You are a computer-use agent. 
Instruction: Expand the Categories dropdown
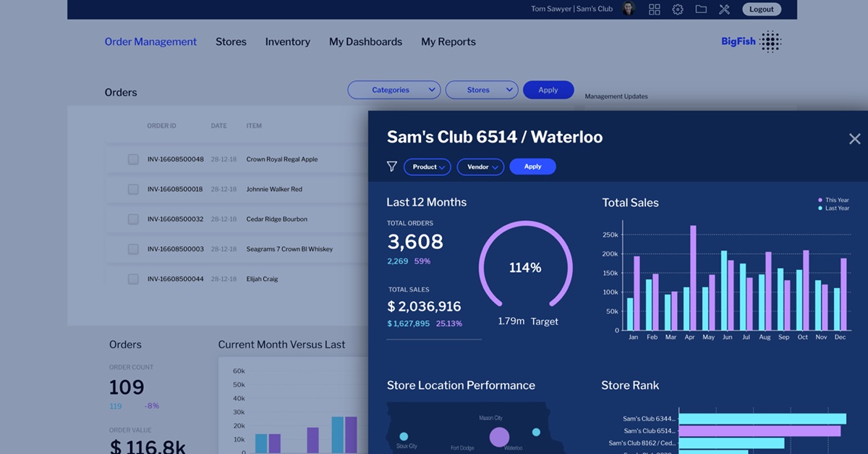coord(394,90)
